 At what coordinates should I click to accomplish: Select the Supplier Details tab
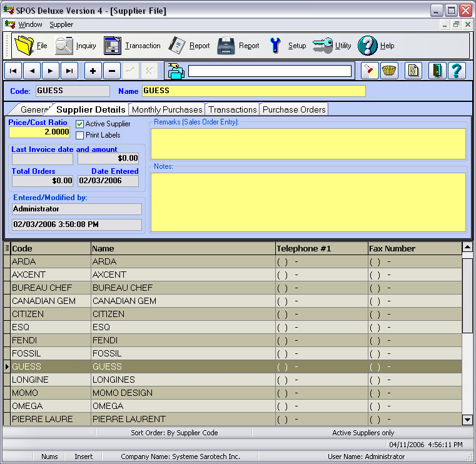pos(91,109)
